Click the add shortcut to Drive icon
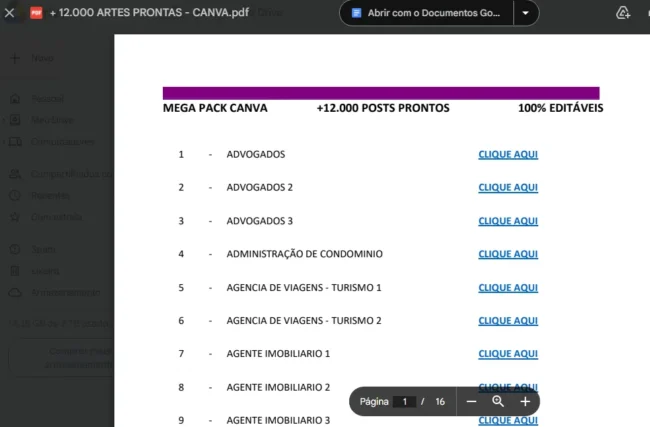This screenshot has width=650, height=427. (623, 13)
